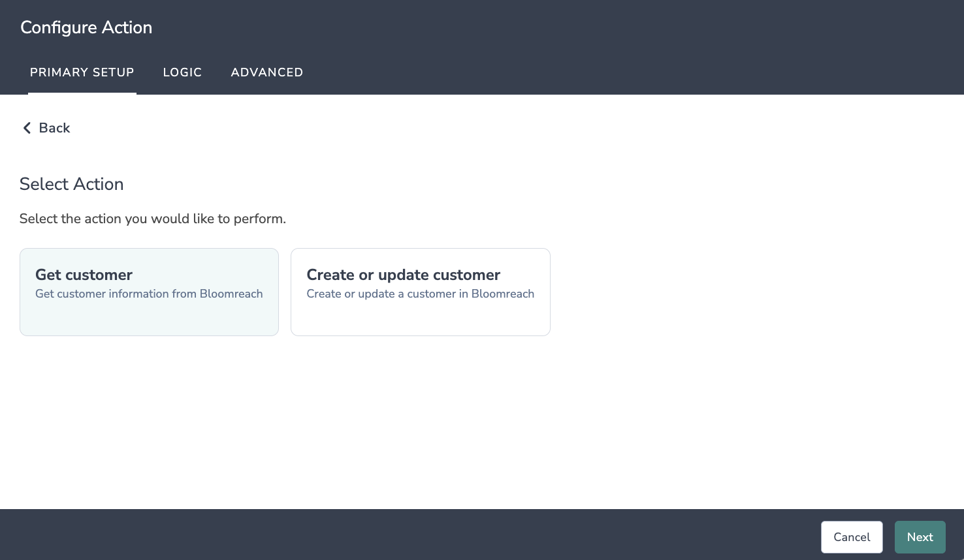Cancel the action configuration
964x560 pixels.
852,537
